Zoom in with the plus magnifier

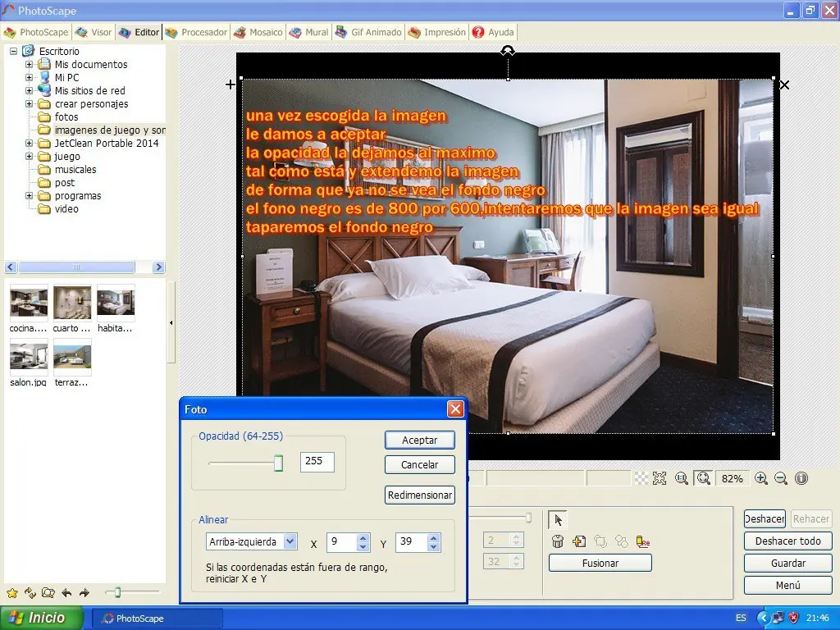pyautogui.click(x=760, y=478)
